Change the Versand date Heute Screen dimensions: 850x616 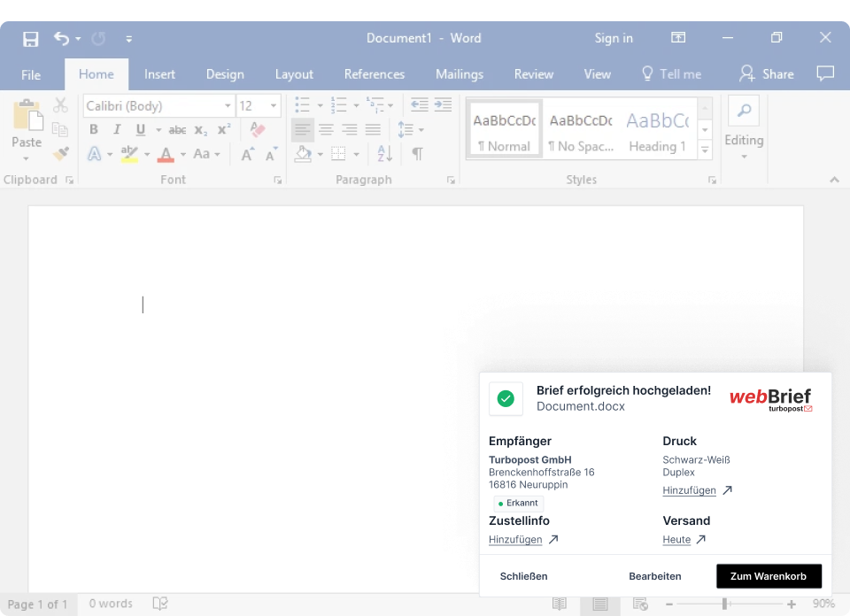tap(684, 540)
